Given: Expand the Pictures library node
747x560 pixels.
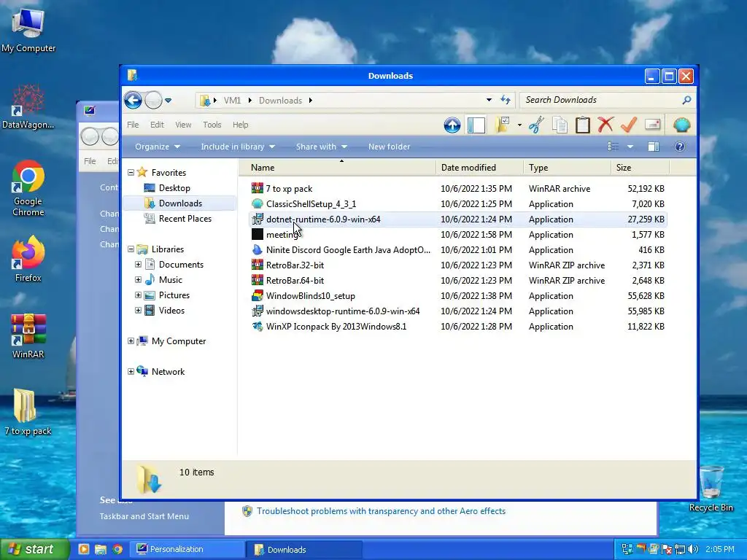Looking at the screenshot, I should point(138,295).
